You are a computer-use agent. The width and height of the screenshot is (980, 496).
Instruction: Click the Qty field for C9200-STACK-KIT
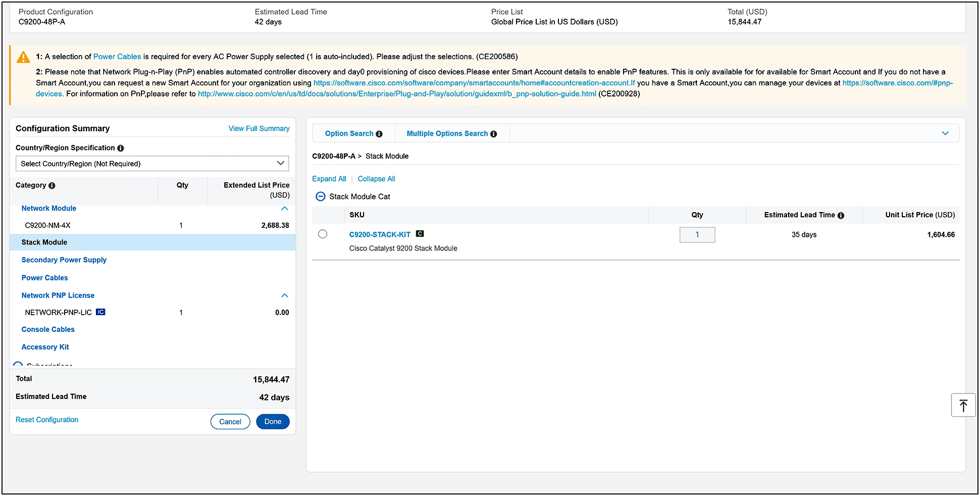click(x=697, y=235)
